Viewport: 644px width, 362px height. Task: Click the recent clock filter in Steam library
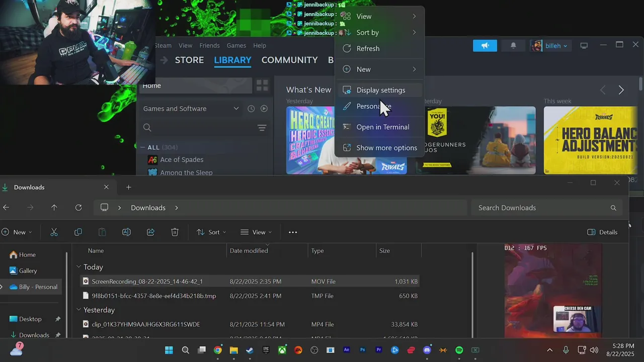coord(251,109)
